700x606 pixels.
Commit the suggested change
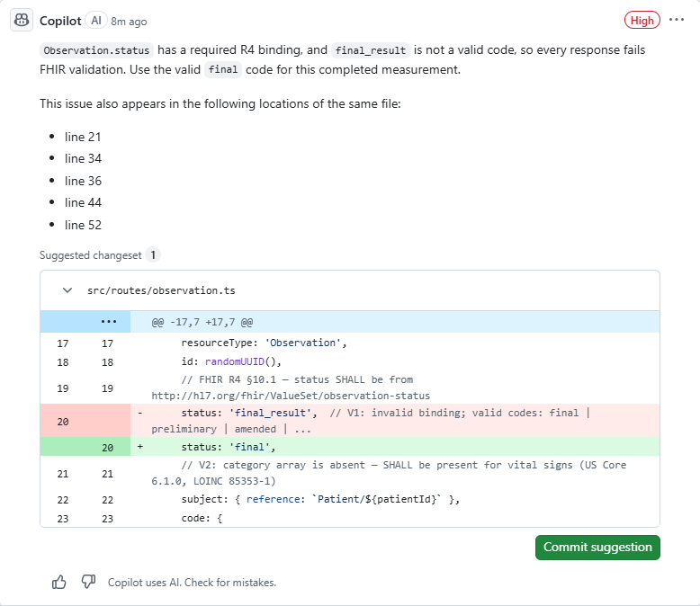tap(597, 548)
